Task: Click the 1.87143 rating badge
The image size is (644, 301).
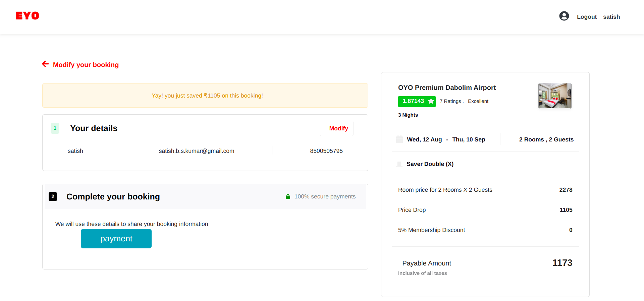Action: (x=417, y=101)
